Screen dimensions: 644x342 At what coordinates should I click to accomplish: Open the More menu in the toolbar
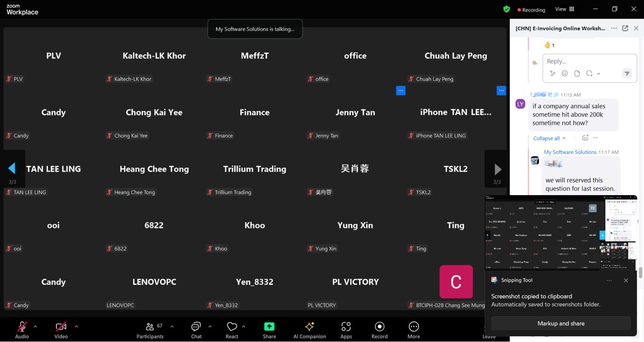tap(414, 329)
